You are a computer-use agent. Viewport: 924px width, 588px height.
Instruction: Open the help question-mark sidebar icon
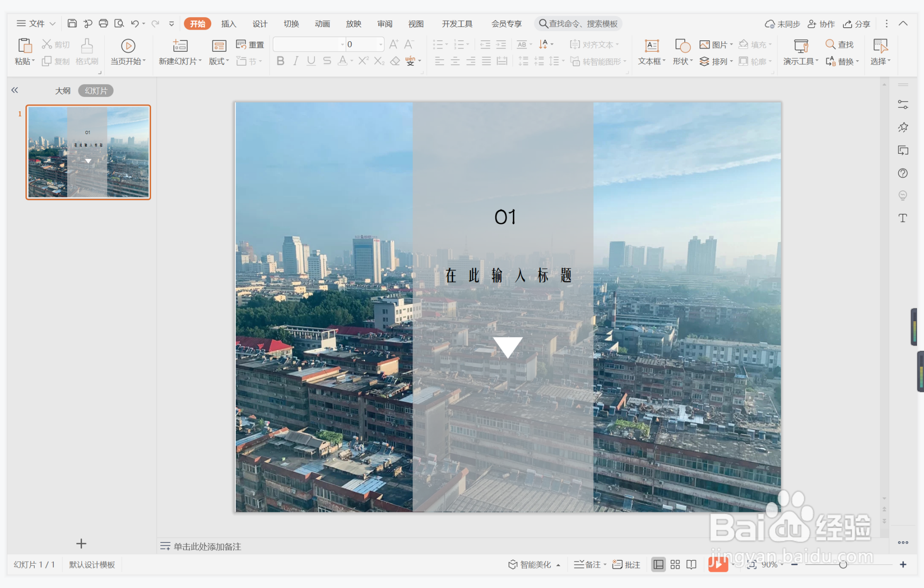[903, 173]
